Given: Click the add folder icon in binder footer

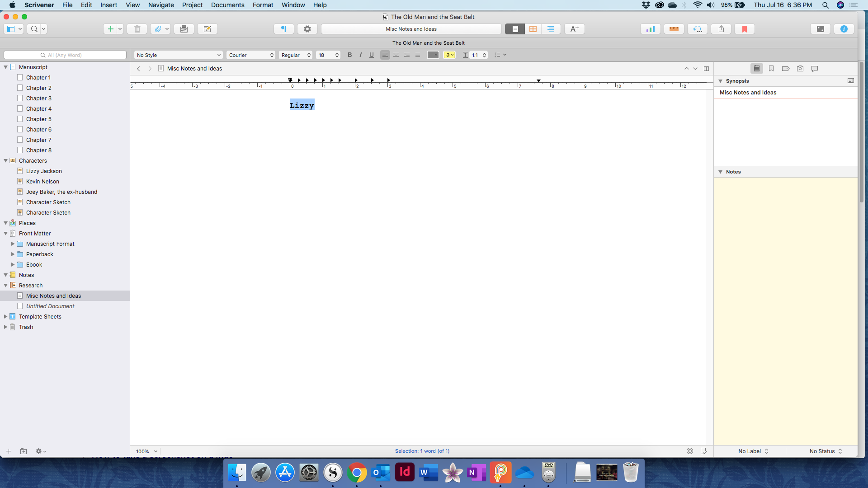Looking at the screenshot, I should (x=24, y=451).
